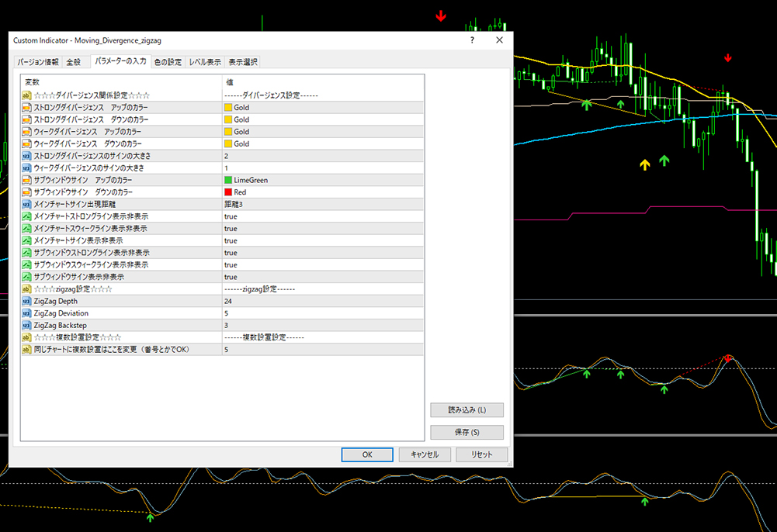Open the 色の設定 tab

168,62
